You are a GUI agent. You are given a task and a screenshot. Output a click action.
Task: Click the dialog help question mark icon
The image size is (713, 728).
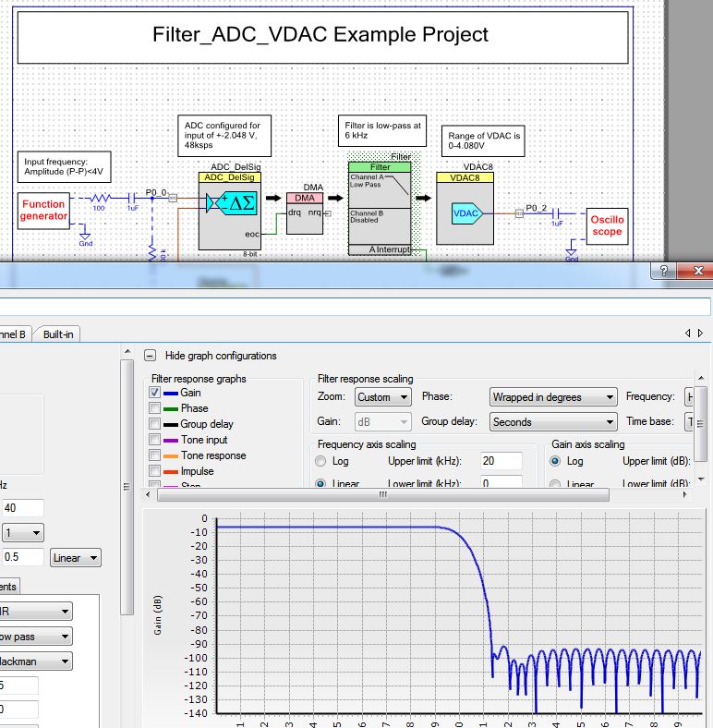click(663, 271)
